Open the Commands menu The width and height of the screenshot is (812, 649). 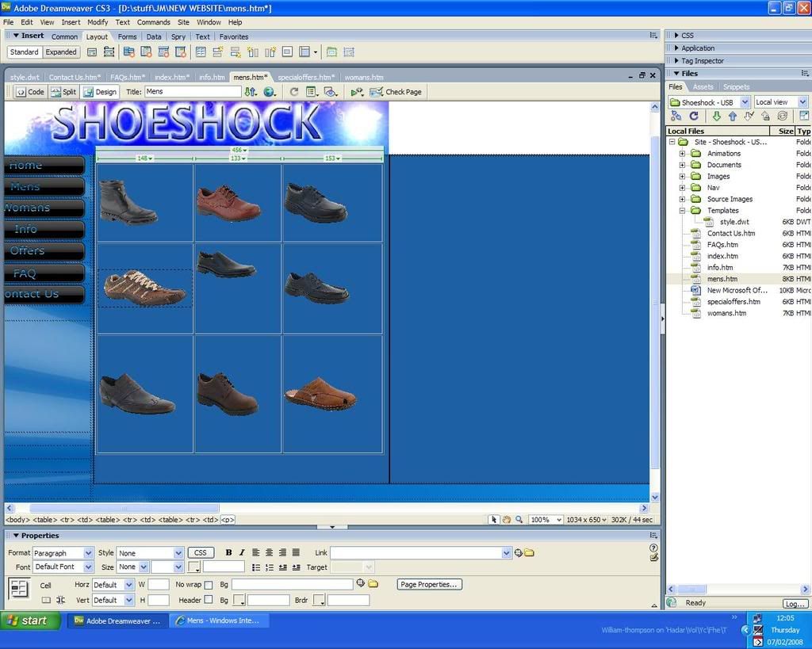click(154, 22)
